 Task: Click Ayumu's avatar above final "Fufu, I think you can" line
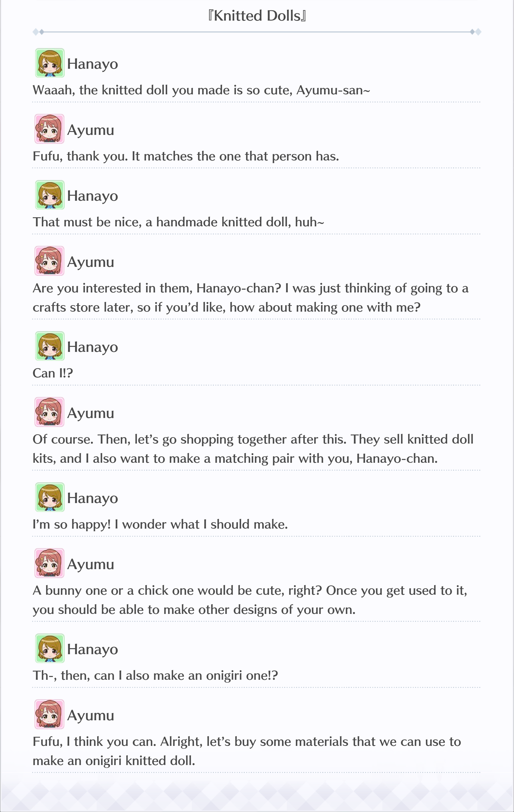50,714
